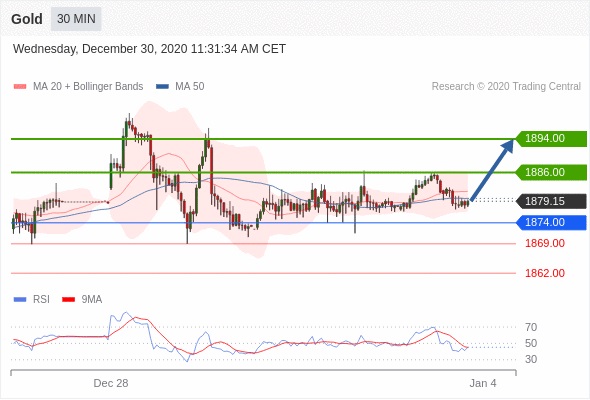This screenshot has height=400, width=590.
Task: Click the blue RSI legend swatch
Action: [20, 300]
